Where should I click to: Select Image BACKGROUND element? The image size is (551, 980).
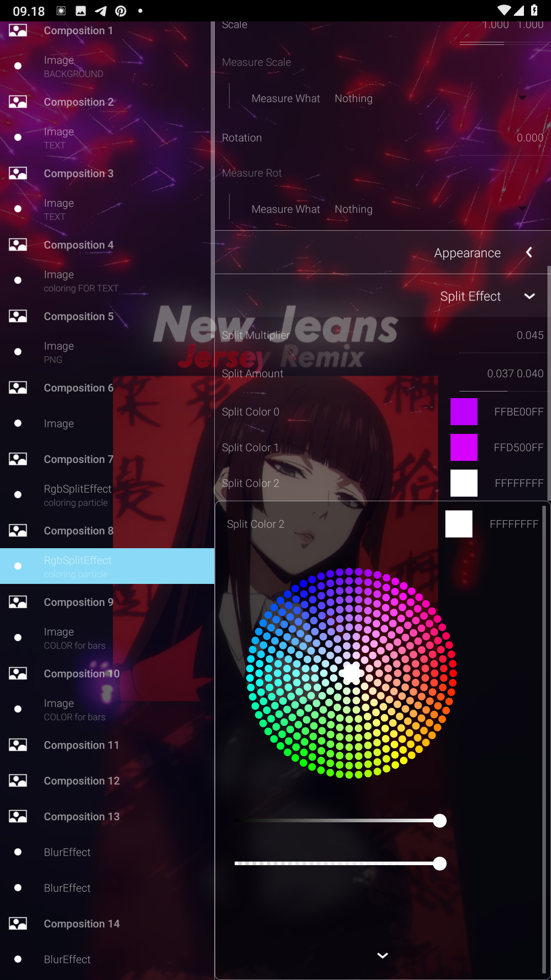[107, 66]
